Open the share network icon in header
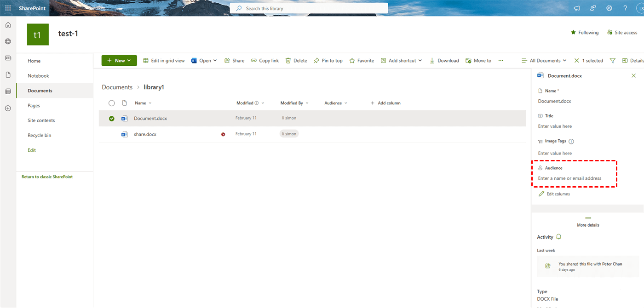This screenshot has height=308, width=644. (593, 8)
